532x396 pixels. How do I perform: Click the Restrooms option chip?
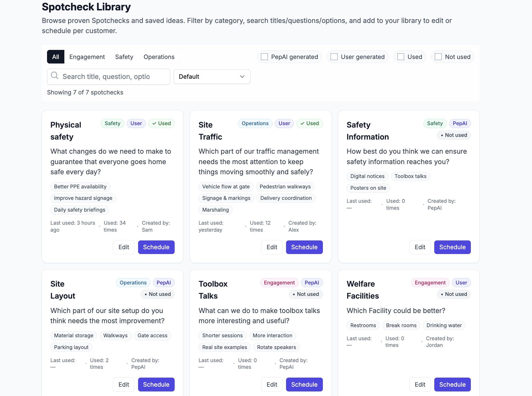pyautogui.click(x=363, y=325)
